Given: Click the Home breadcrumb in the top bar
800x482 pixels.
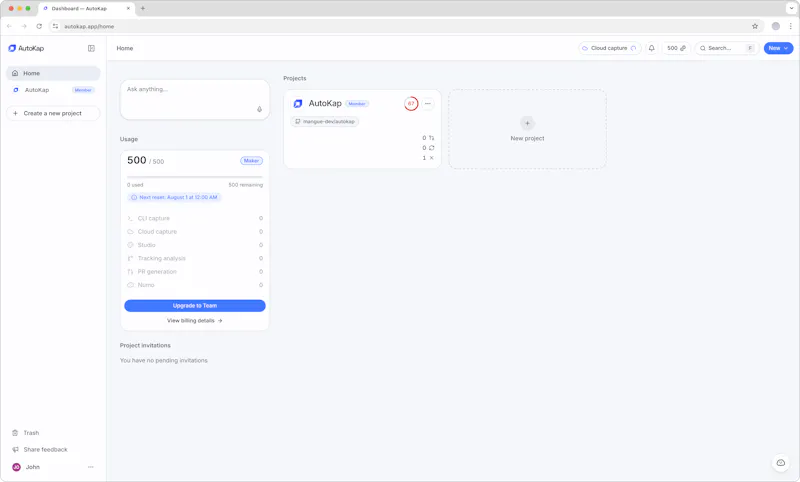Looking at the screenshot, I should click(125, 48).
